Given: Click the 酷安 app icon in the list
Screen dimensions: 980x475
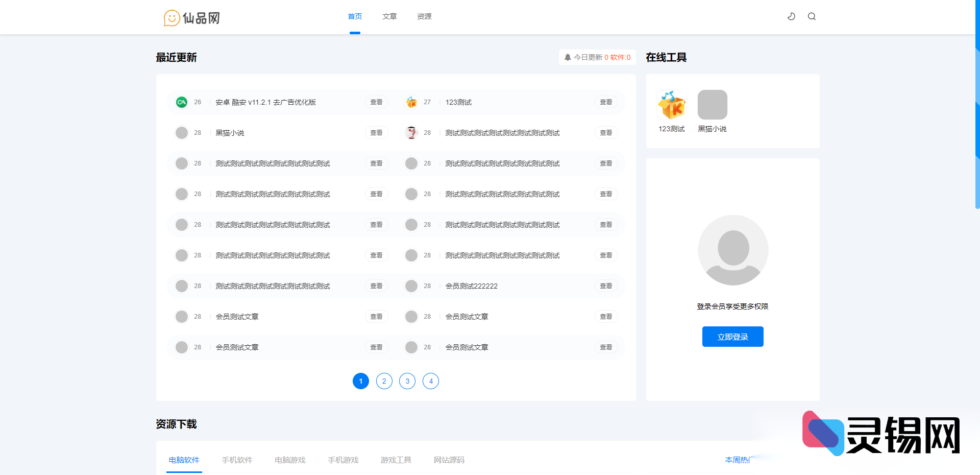Looking at the screenshot, I should 181,102.
